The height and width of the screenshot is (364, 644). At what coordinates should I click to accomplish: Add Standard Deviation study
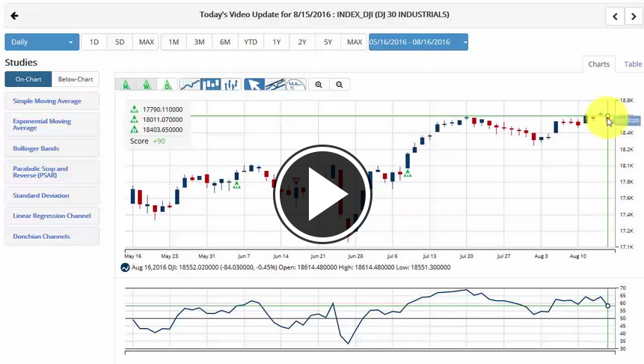click(52, 195)
